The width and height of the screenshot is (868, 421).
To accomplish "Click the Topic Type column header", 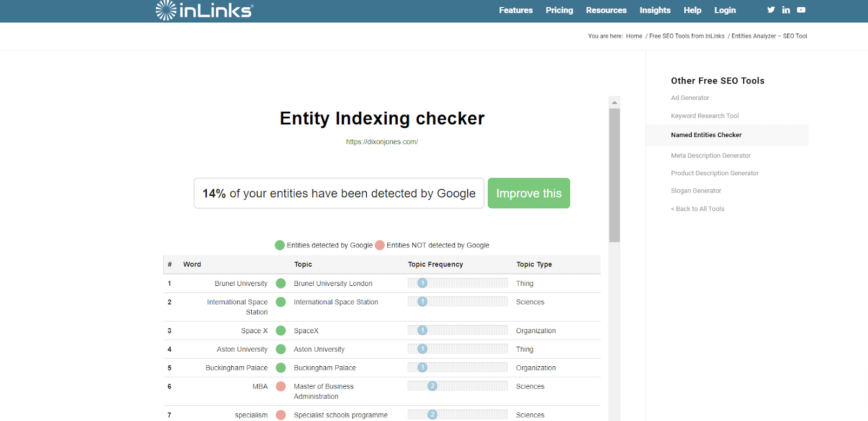I will click(534, 264).
